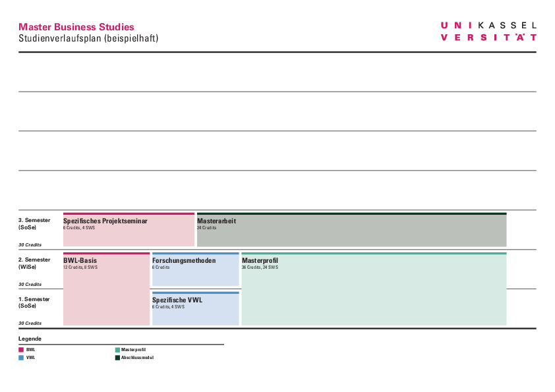This screenshot has width=555, height=392.
Task: Select the BWL-Basis module block
Action: (x=106, y=289)
